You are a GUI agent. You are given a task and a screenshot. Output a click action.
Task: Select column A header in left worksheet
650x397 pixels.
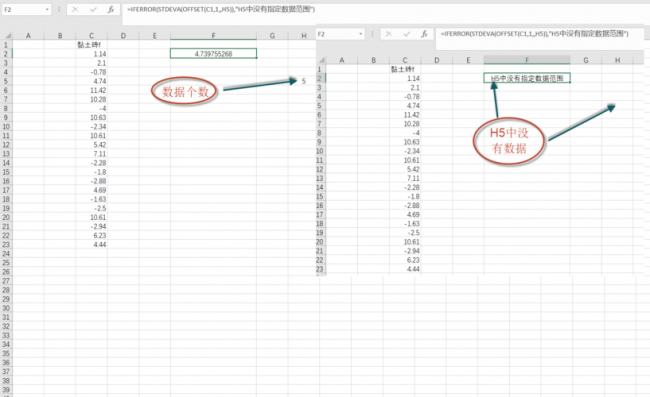[x=28, y=36]
